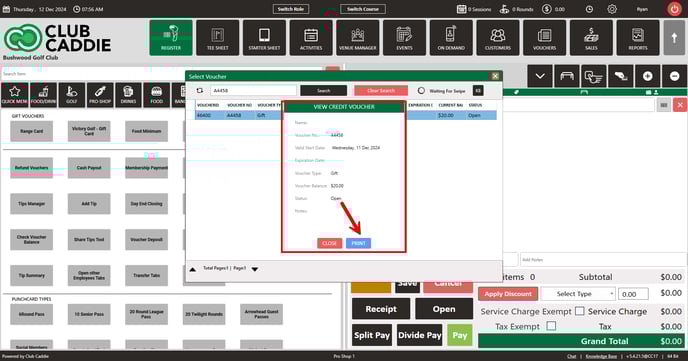The image size is (688, 361).
Task: Open the Reports tab
Action: click(x=638, y=38)
